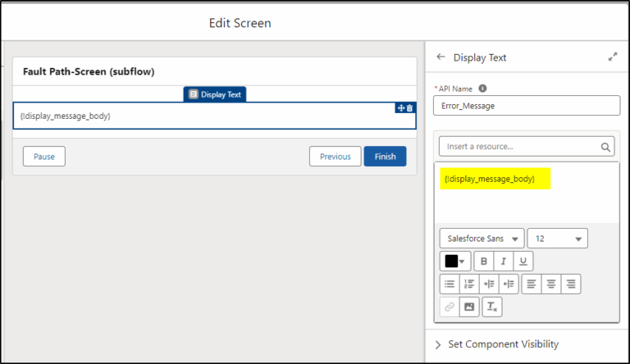This screenshot has height=364, width=630.
Task: Open the font size 12 dropdown
Action: point(558,239)
